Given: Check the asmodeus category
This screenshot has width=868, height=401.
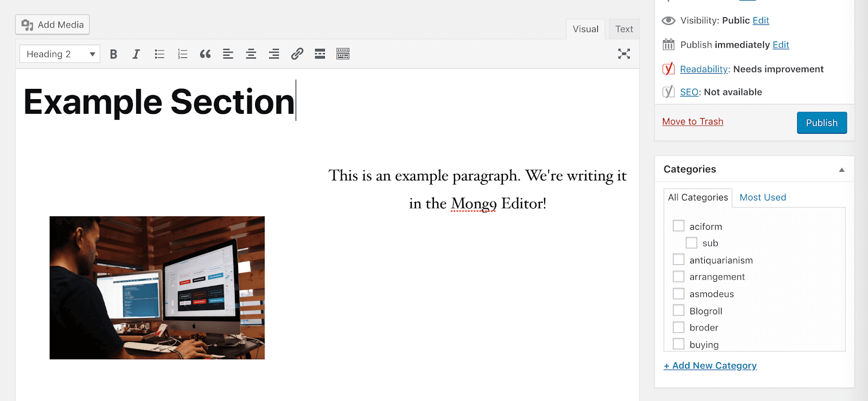Looking at the screenshot, I should click(679, 294).
